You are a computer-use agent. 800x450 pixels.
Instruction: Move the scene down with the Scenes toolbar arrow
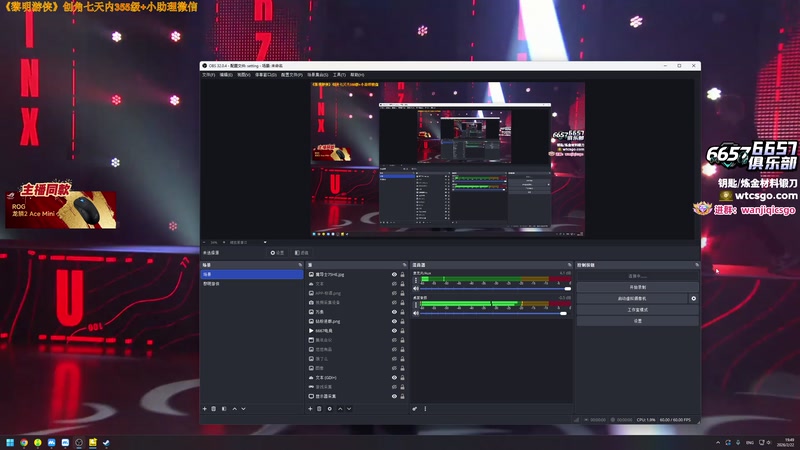click(243, 409)
